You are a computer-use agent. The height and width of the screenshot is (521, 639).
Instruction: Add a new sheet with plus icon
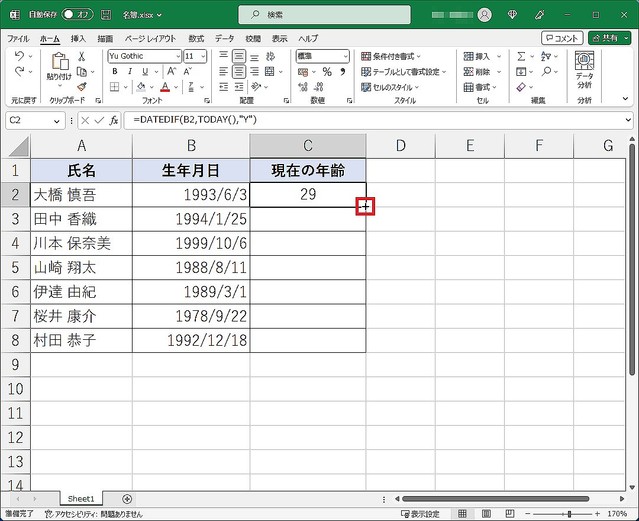click(127, 498)
